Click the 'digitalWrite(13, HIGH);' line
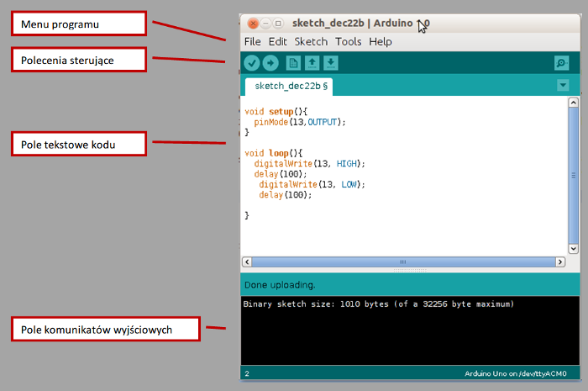Image resolution: width=588 pixels, height=391 pixels. pyautogui.click(x=309, y=164)
